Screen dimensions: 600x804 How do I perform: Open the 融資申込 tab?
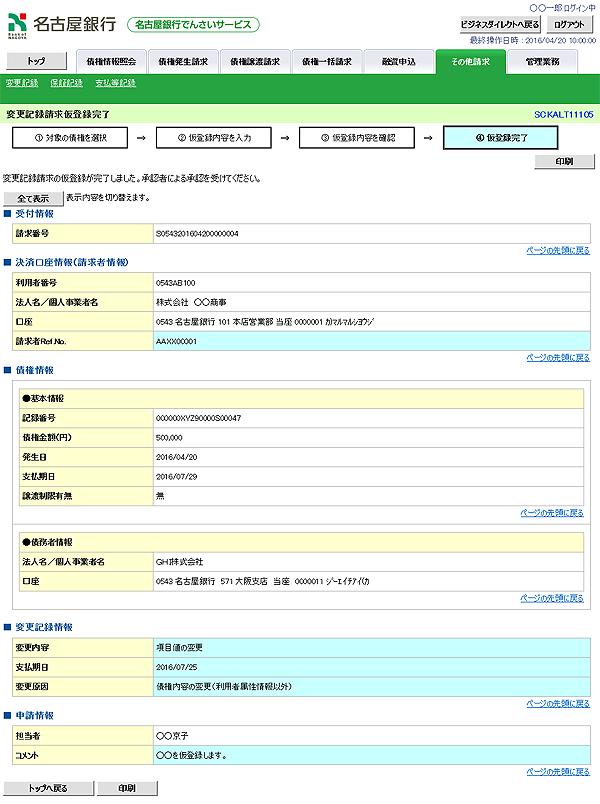(x=398, y=62)
